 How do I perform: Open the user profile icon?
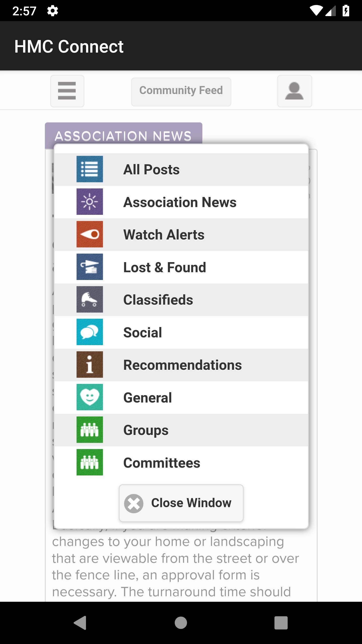(295, 91)
